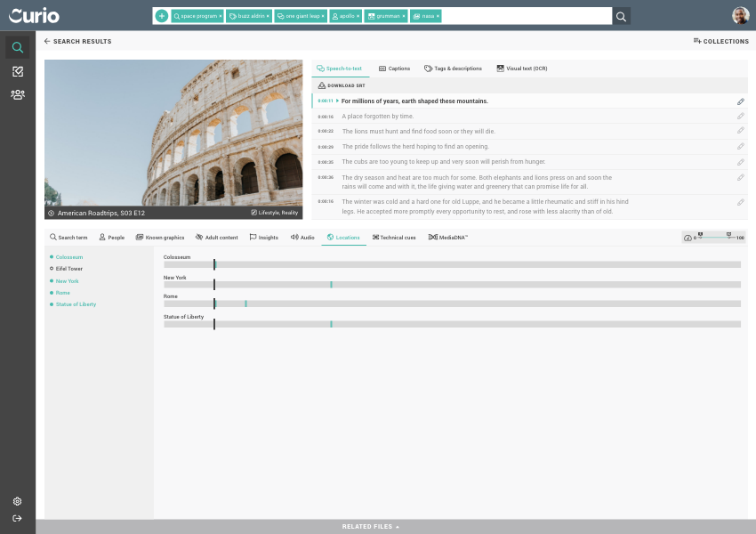Click the green add search term plus button
Screen dimensions: 756x534
pyautogui.click(x=161, y=16)
